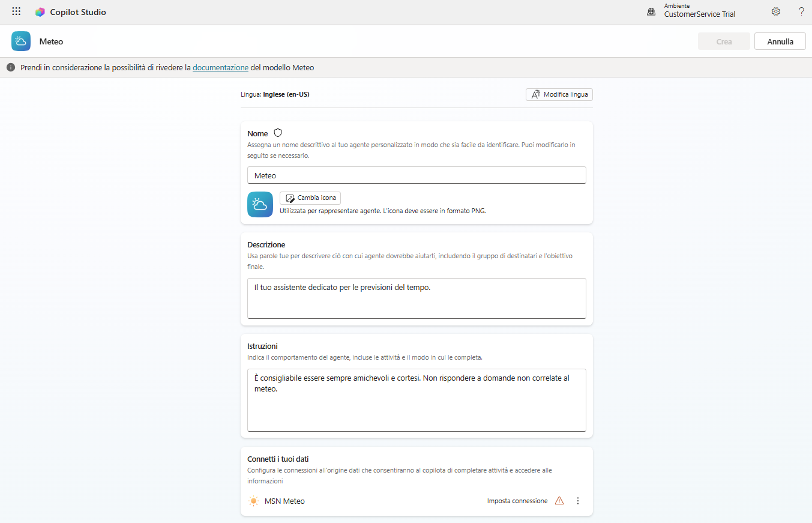Click into the Istruzioni text area

point(417,400)
